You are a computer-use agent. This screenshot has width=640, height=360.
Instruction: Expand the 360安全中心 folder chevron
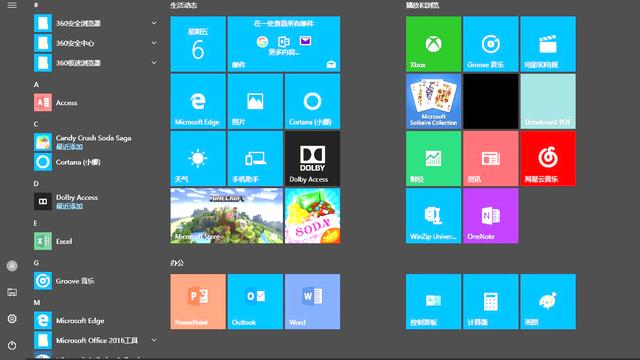pos(154,43)
